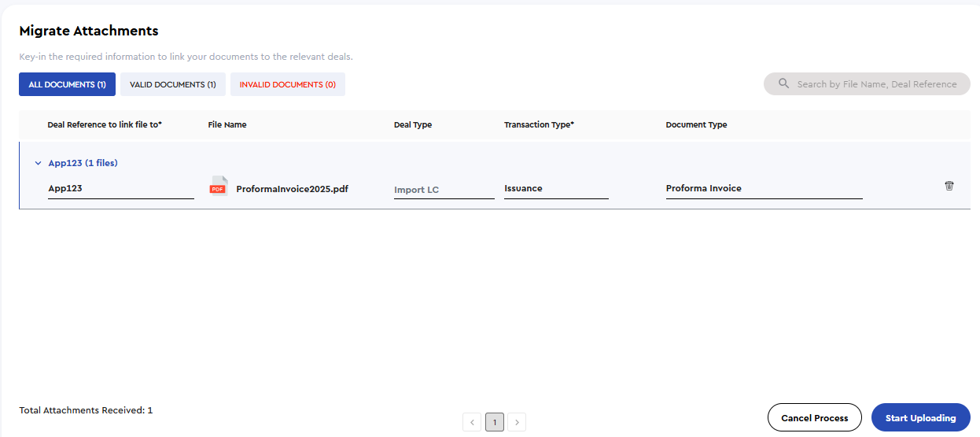The image size is (980, 437).
Task: Click the Migrate Attachments heading
Action: [x=89, y=31]
